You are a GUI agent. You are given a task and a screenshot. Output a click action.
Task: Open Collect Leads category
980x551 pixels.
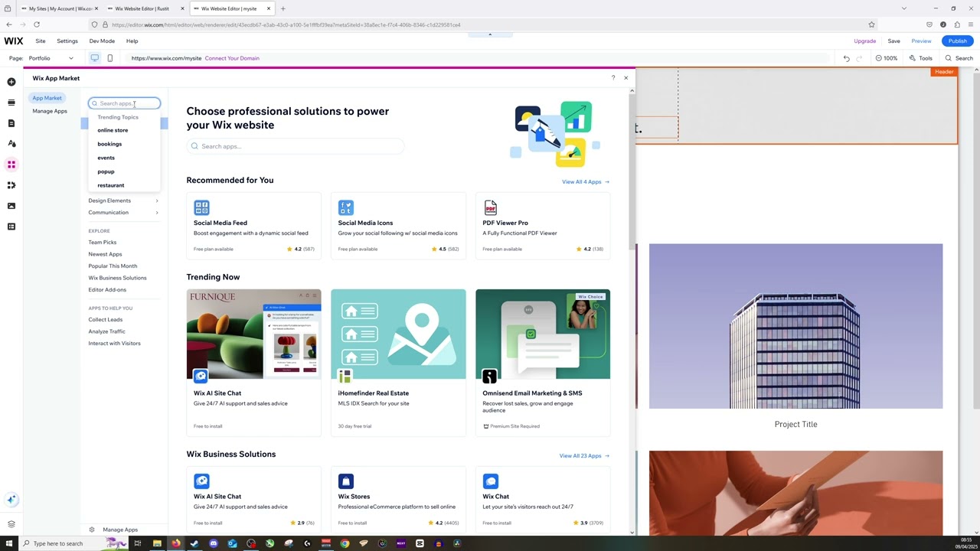(x=105, y=320)
